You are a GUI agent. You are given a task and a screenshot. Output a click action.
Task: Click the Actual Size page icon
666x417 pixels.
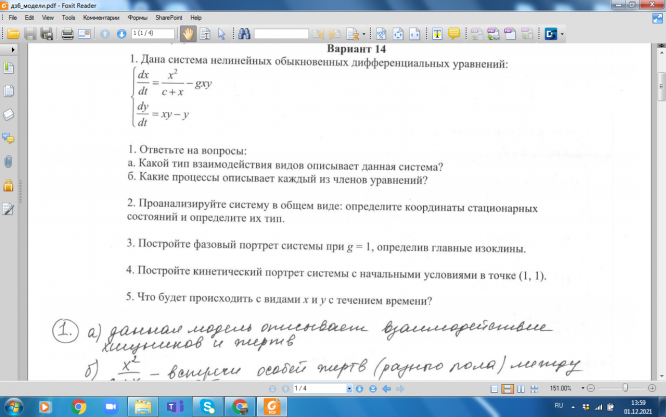[x=381, y=34]
